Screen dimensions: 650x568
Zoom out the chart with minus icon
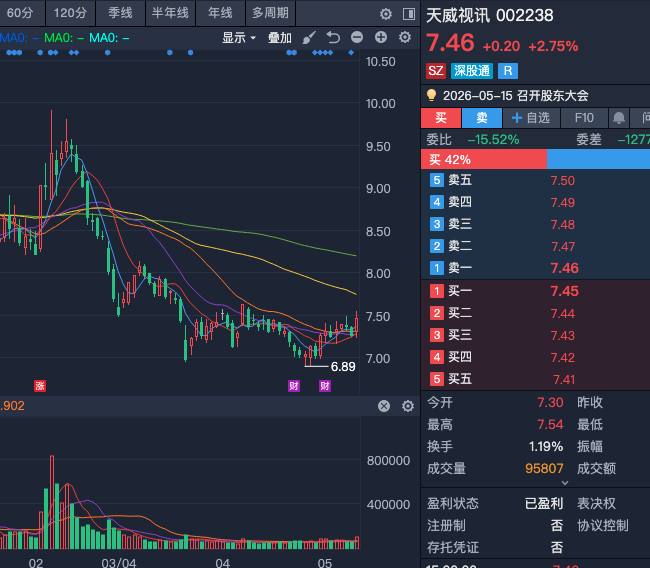pyautogui.click(x=357, y=37)
